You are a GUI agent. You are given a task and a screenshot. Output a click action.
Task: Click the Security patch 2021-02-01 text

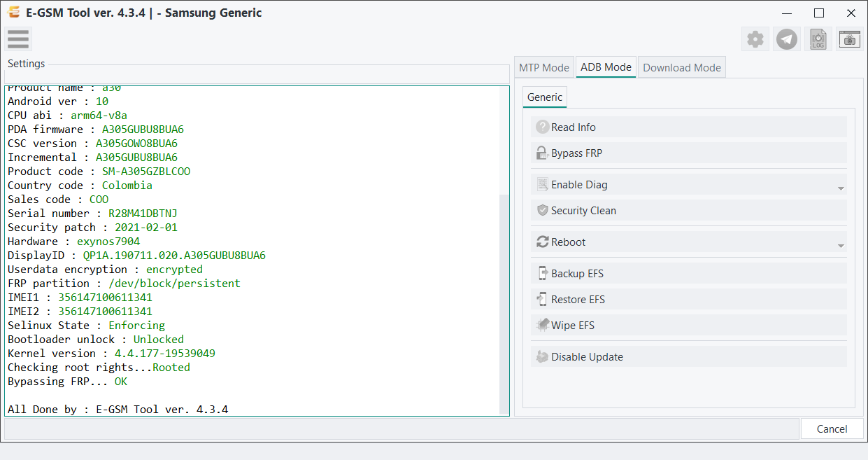tap(92, 228)
